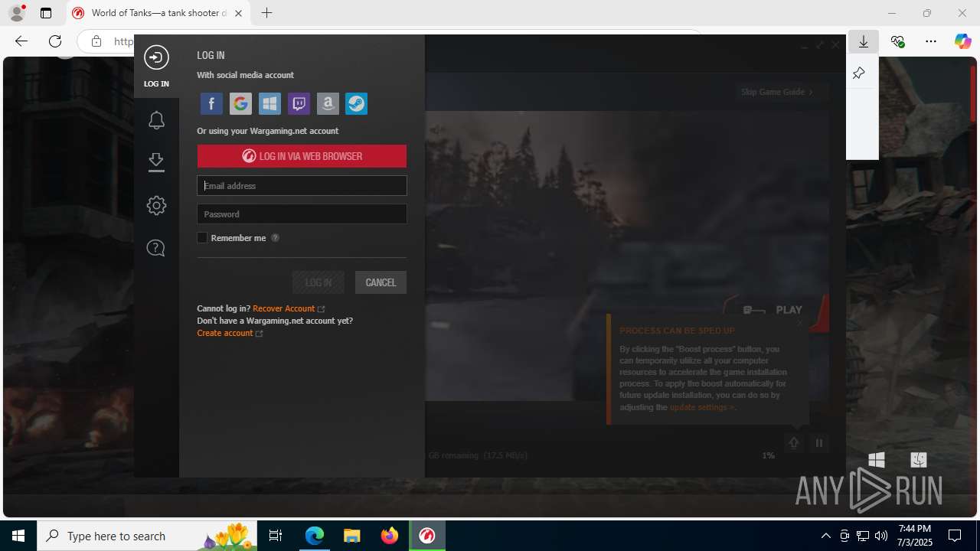The image size is (980, 551).
Task: Focus the Password field
Action: pyautogui.click(x=302, y=214)
